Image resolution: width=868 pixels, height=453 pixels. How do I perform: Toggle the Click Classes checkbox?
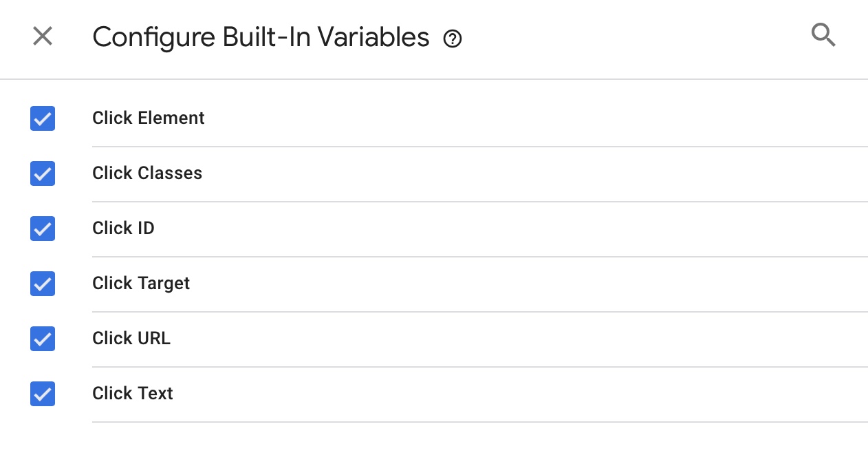click(43, 173)
